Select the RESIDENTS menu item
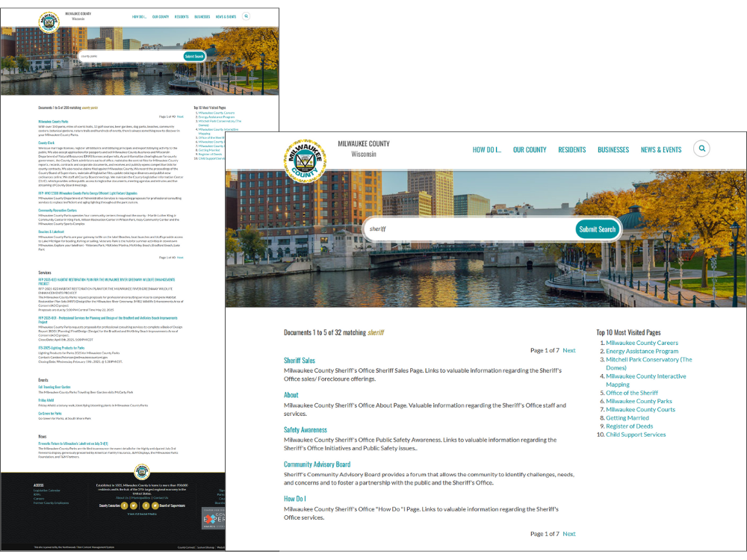This screenshot has height=560, width=747. (x=571, y=149)
